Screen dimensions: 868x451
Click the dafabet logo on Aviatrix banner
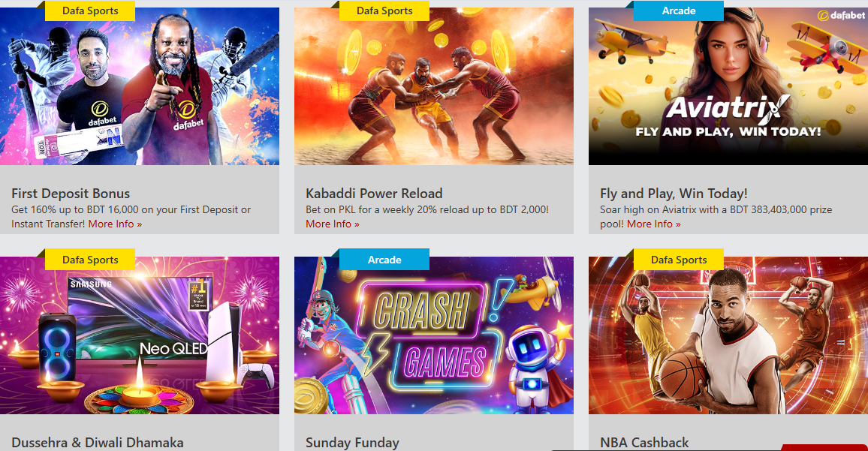[x=841, y=16]
